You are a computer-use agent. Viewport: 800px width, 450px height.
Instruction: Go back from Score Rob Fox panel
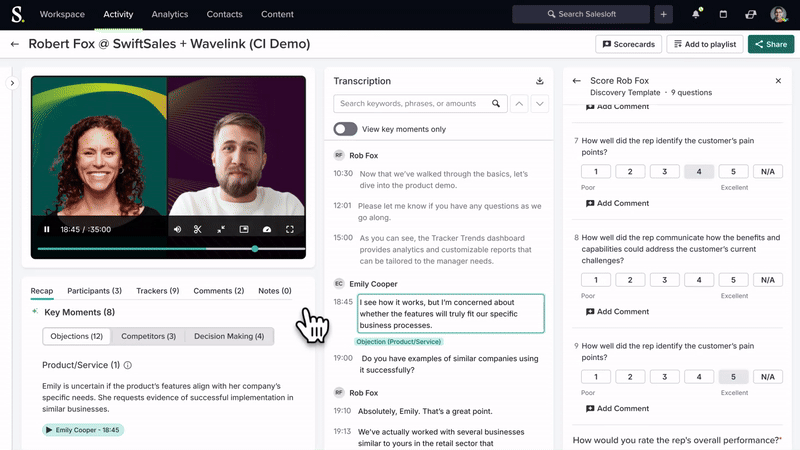click(577, 81)
